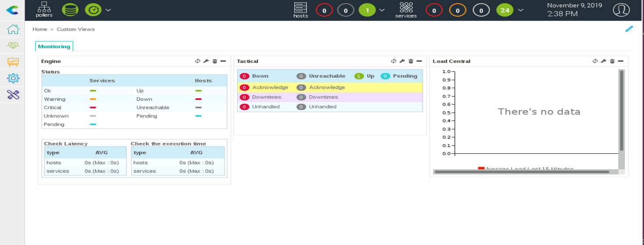Expand the hosts status dropdown arrow
This screenshot has width=644, height=245.
(382, 10)
